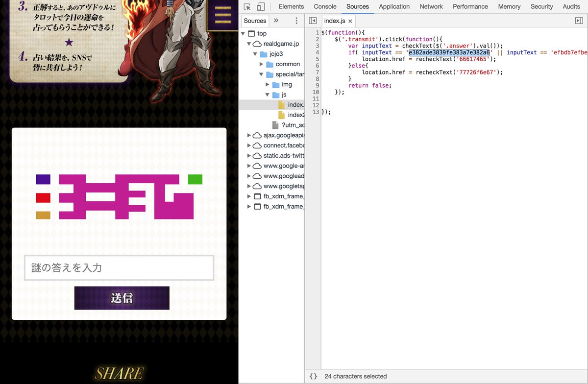Viewport: 588px width, 384px height.
Task: Expand the common folder
Action: 261,64
